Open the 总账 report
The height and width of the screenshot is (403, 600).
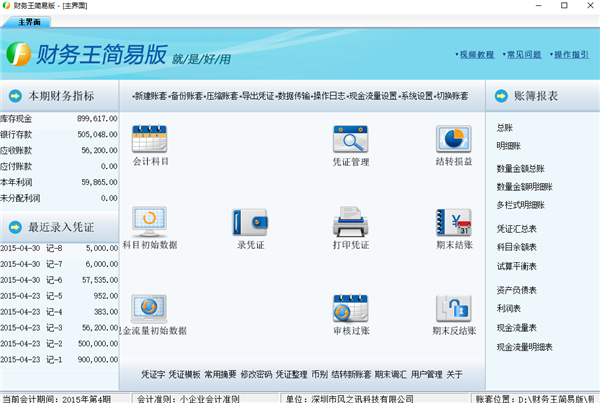coord(504,128)
